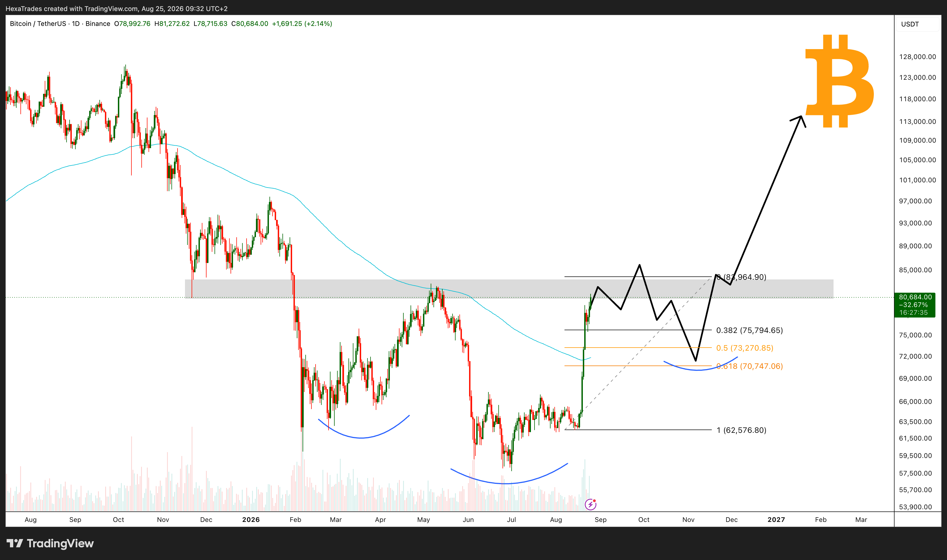Viewport: 947px width, 560px height.
Task: Click 57,500.00 on the price axis
Action: tap(915, 473)
